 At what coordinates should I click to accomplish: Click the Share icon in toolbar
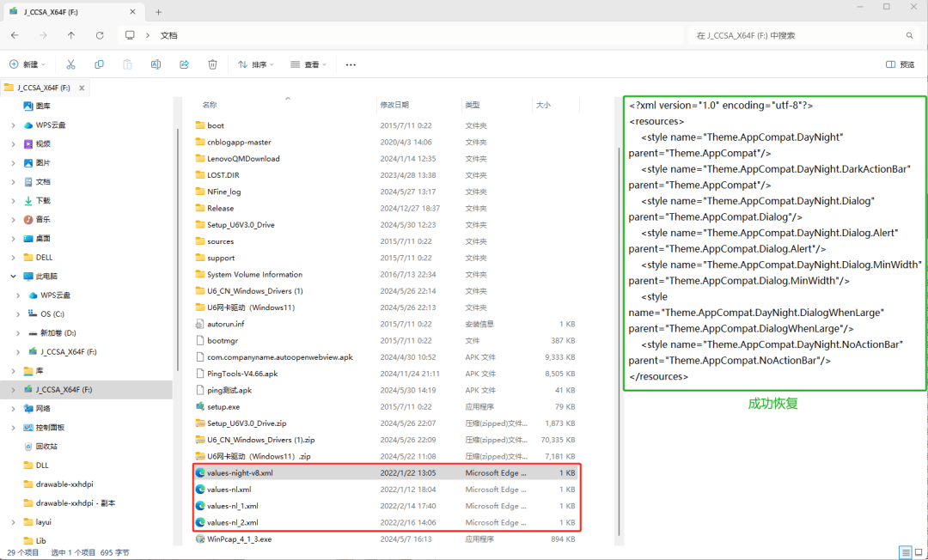[x=184, y=64]
